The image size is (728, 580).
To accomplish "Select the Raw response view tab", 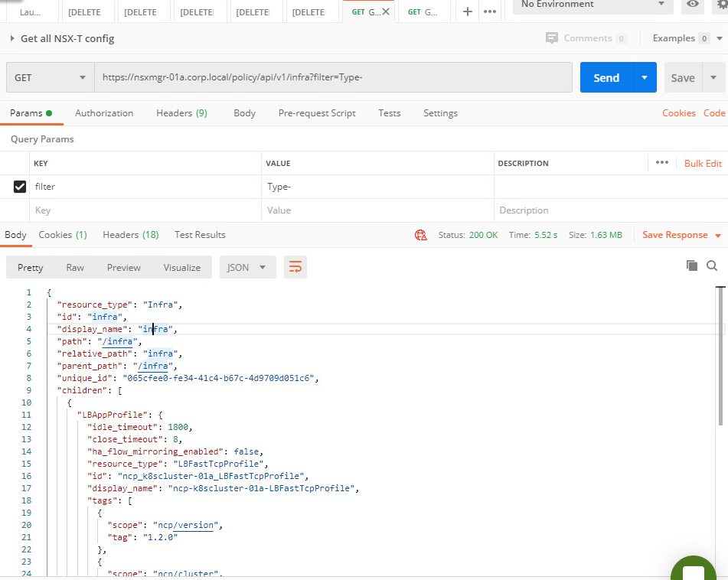I will pos(75,267).
